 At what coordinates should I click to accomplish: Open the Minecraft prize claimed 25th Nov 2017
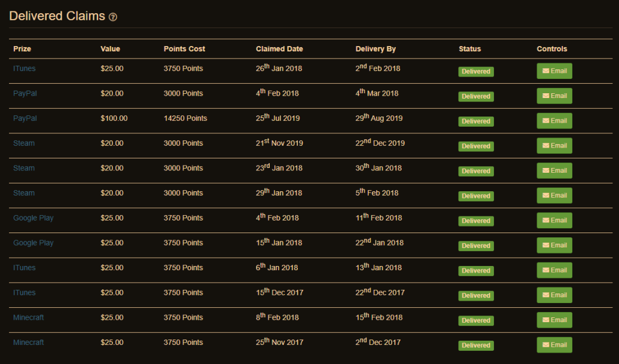click(x=29, y=342)
